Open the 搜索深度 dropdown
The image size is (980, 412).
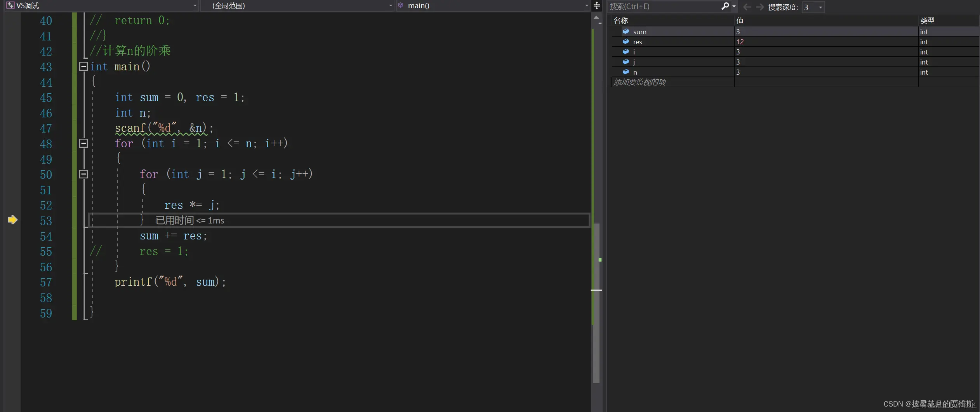[813, 7]
